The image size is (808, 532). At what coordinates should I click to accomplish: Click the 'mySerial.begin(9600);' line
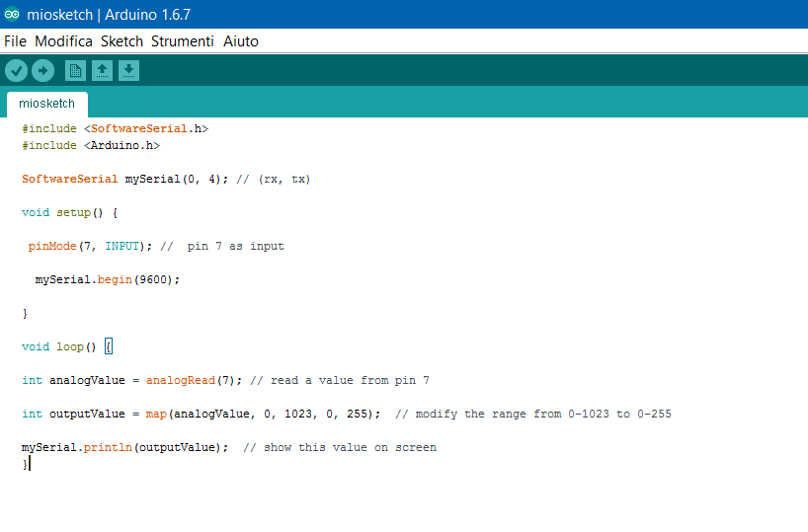point(108,279)
